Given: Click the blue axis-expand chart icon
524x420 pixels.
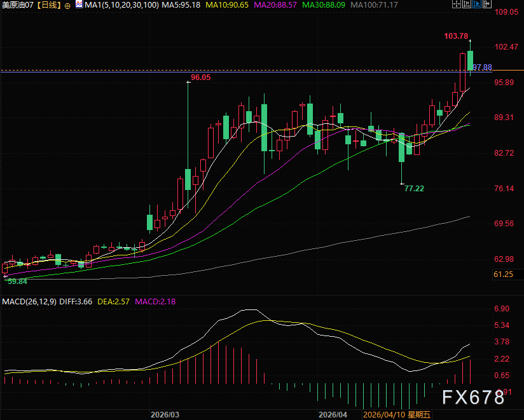Looking at the screenshot, I should (477, 4).
